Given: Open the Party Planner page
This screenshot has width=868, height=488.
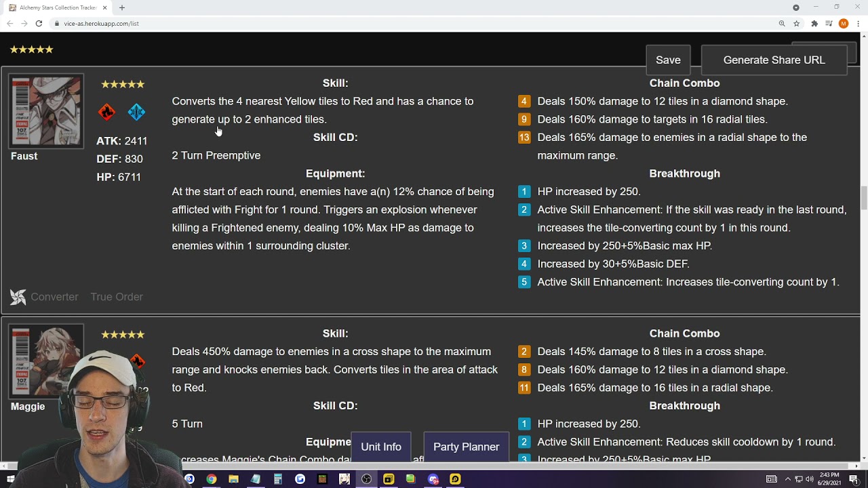Looking at the screenshot, I should click(x=467, y=447).
